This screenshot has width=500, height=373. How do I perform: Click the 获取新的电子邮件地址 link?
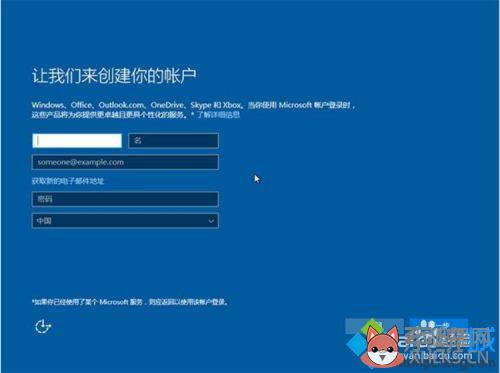pos(68,181)
